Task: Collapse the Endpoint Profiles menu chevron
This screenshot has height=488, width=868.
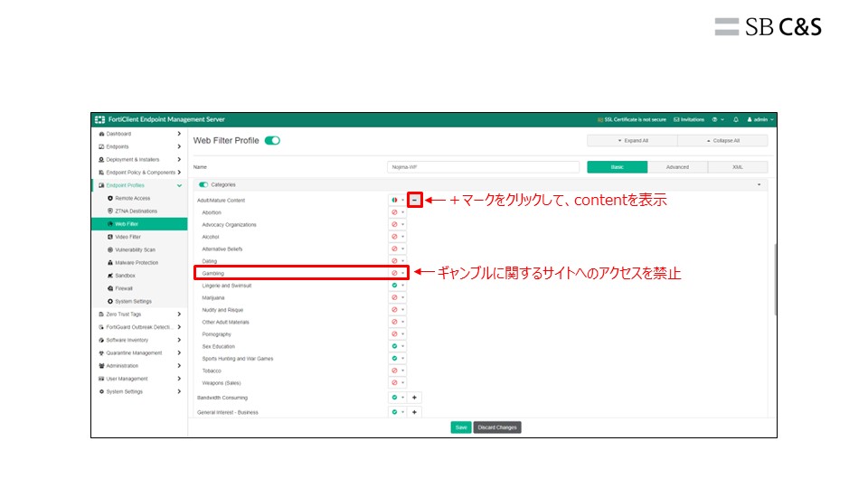Action: tap(179, 186)
